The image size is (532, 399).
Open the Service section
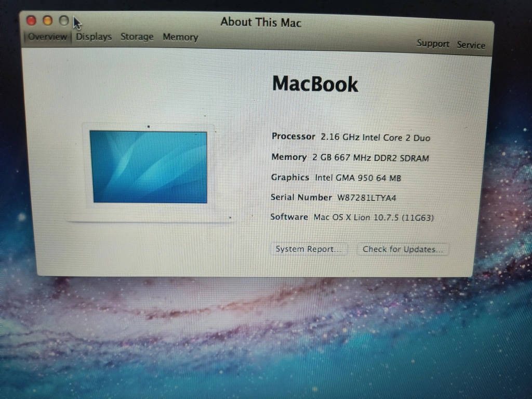(x=471, y=45)
